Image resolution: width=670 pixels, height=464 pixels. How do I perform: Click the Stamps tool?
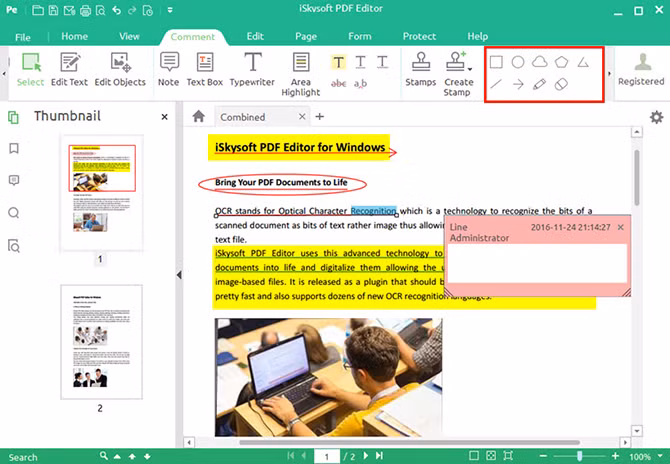420,70
